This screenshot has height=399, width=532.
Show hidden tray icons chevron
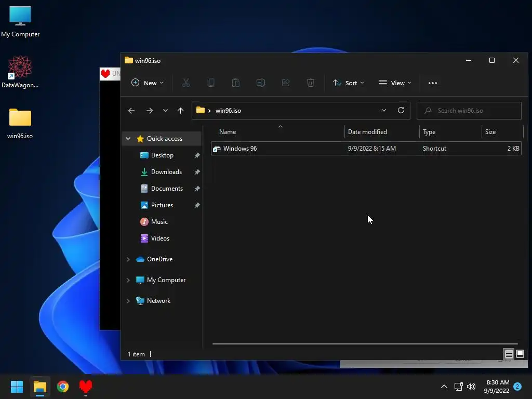coord(444,387)
